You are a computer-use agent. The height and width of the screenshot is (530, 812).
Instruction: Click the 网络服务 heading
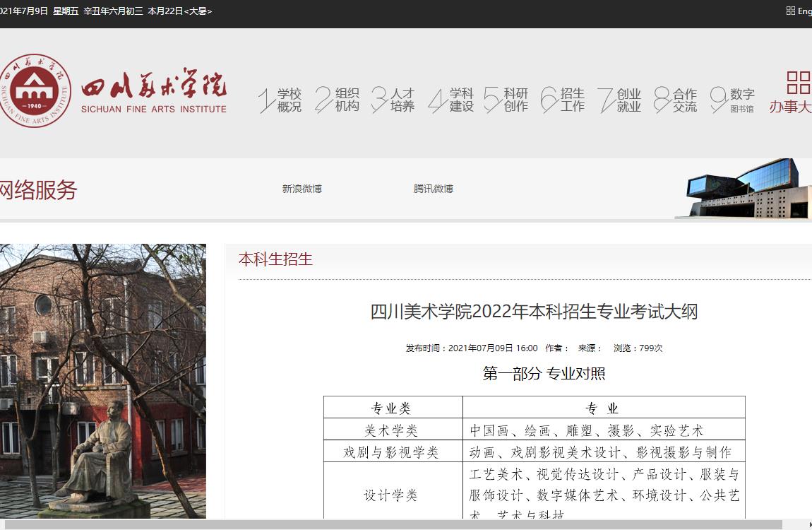tap(38, 190)
